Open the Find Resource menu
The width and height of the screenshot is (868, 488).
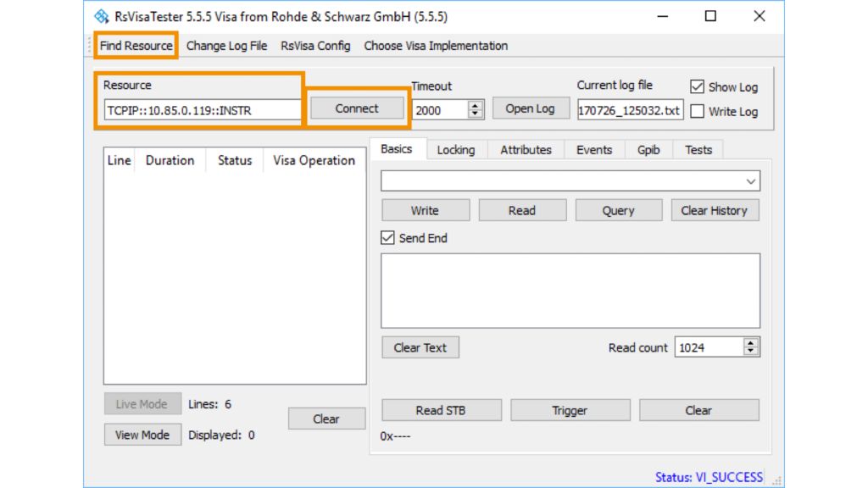point(136,46)
